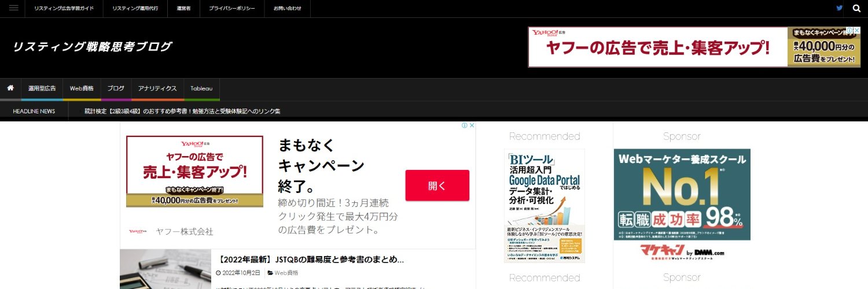This screenshot has height=289, width=868.
Task: Click the 2022年10月2日 post date
Action: (x=241, y=273)
